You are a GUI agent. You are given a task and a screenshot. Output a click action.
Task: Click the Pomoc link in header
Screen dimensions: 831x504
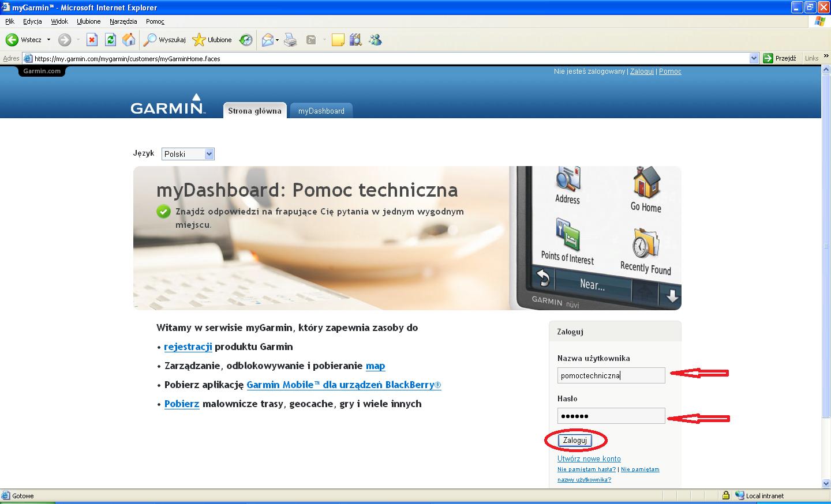click(x=670, y=72)
